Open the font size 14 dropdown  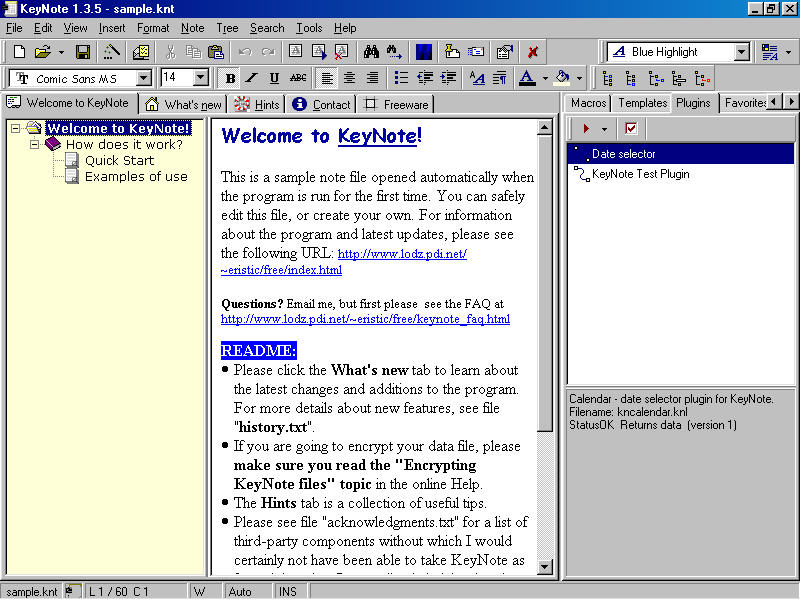(201, 78)
